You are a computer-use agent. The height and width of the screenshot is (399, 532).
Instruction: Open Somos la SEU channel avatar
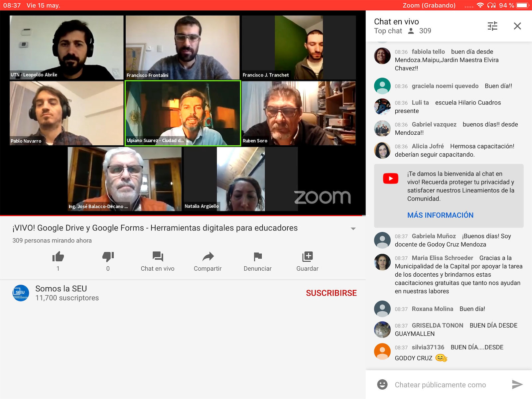21,293
